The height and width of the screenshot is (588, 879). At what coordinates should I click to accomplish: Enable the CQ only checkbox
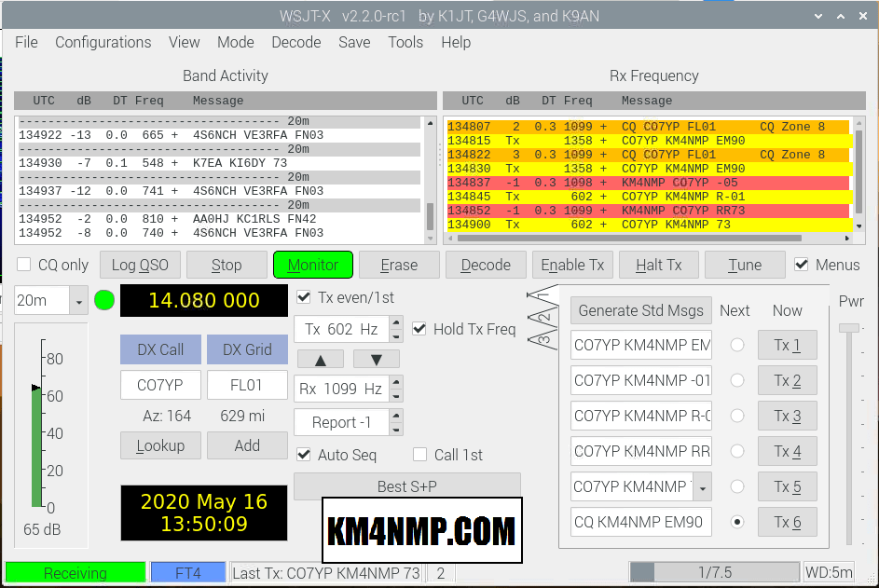tap(24, 265)
